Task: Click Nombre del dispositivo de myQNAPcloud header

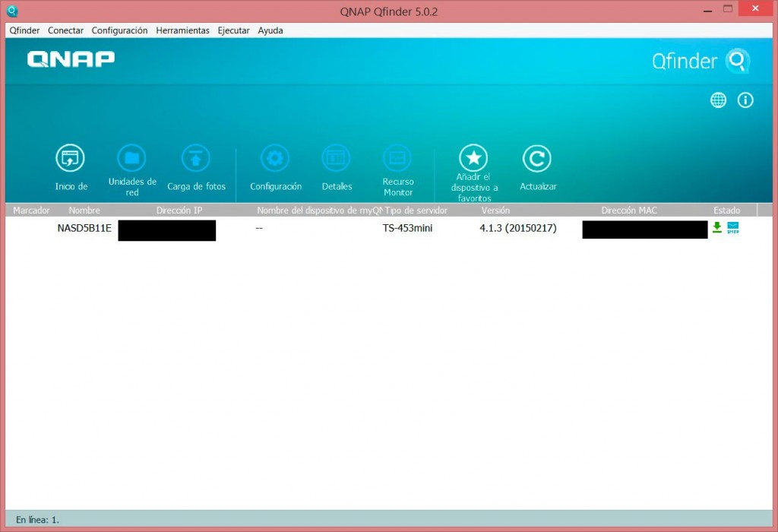Action: point(320,211)
